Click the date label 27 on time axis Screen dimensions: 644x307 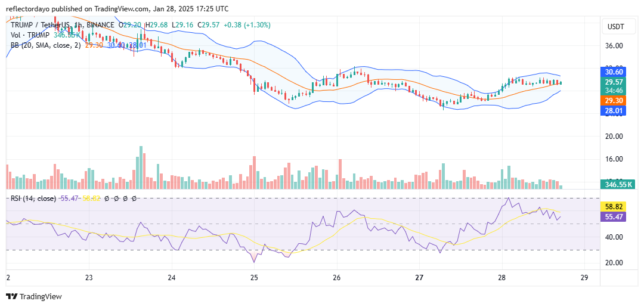coord(419,277)
